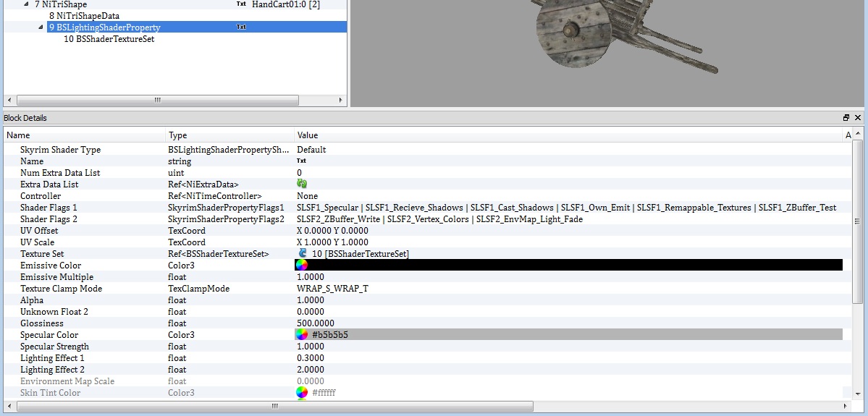Viewport: 868px width, 416px height.
Task: Click the Controller value None
Action: [x=307, y=196]
